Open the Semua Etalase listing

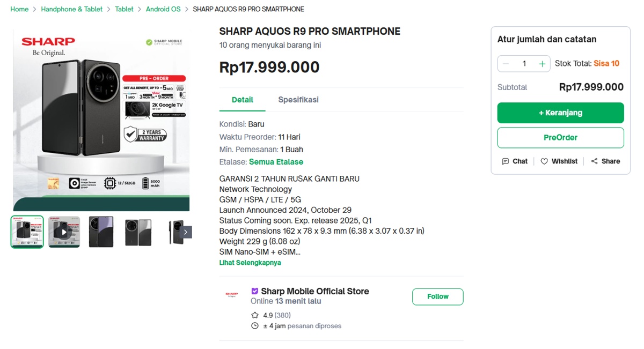point(276,161)
